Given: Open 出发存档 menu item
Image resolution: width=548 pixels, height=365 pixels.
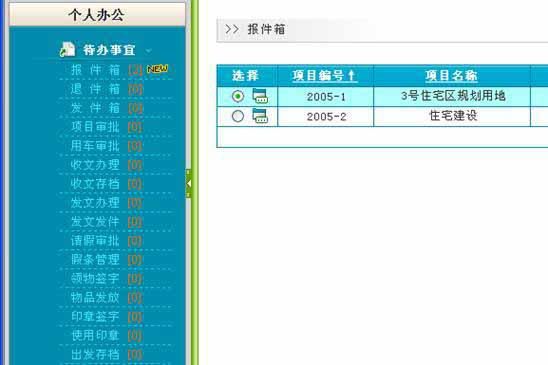Looking at the screenshot, I should tap(95, 355).
